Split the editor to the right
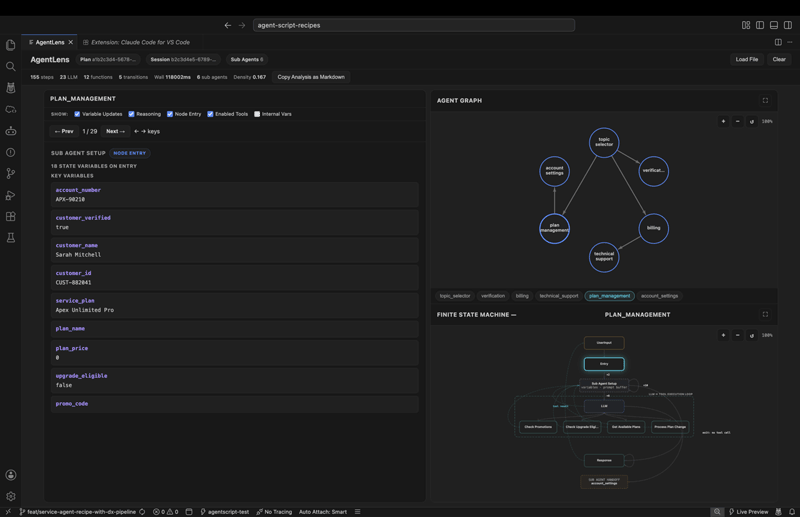The width and height of the screenshot is (800, 517). 778,42
